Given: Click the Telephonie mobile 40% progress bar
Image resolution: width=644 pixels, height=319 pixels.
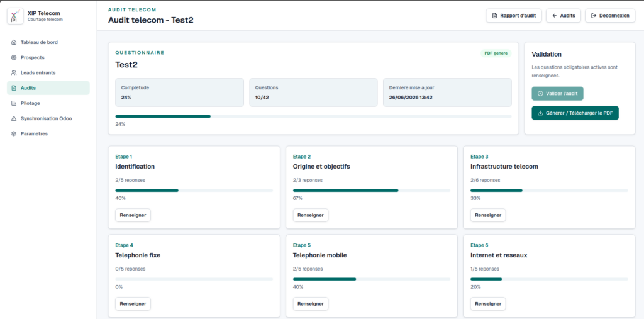Looking at the screenshot, I should click(x=372, y=279).
